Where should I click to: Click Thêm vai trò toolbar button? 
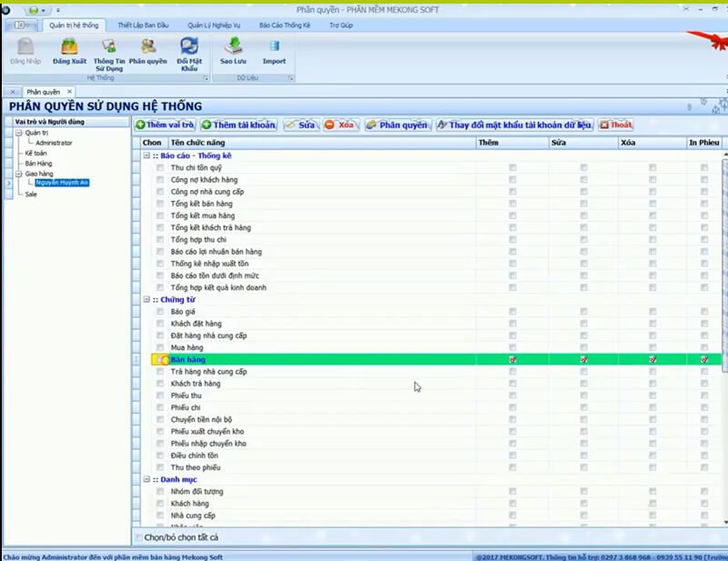(x=166, y=125)
